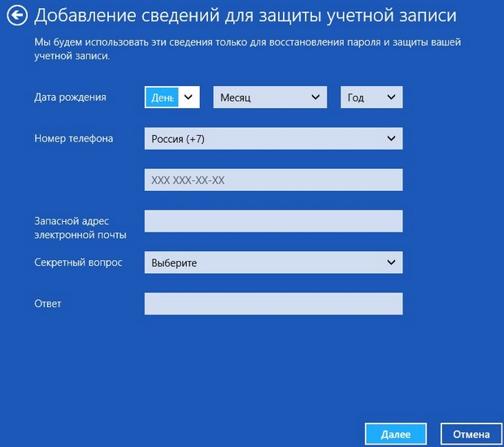
Task: Click the 'Номер телефона' label
Action: 73,138
